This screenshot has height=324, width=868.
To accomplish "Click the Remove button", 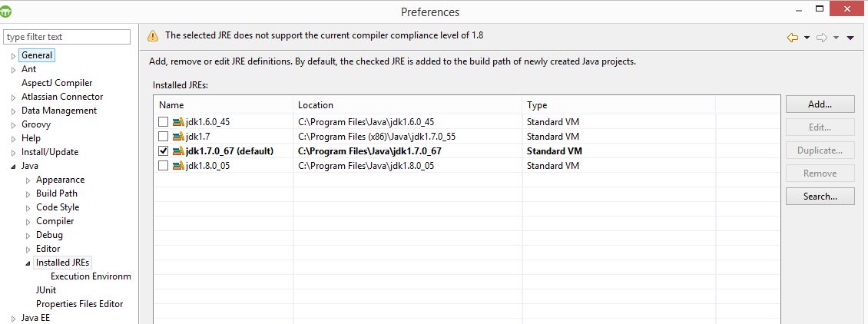I will point(820,173).
